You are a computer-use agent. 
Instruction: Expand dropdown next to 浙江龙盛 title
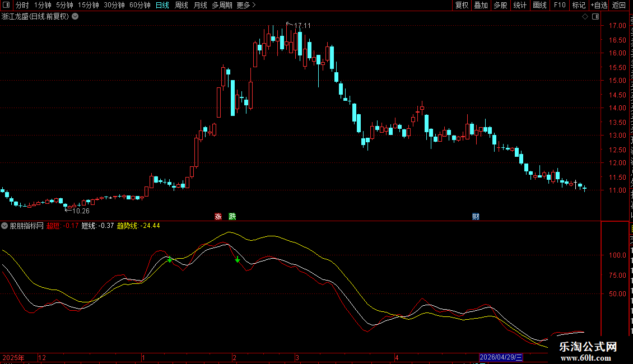(x=75, y=17)
